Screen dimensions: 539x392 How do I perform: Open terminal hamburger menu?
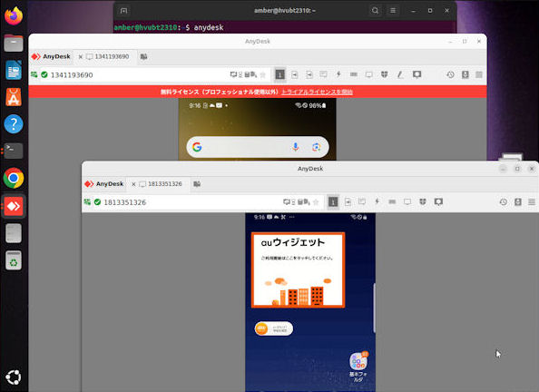click(x=393, y=11)
